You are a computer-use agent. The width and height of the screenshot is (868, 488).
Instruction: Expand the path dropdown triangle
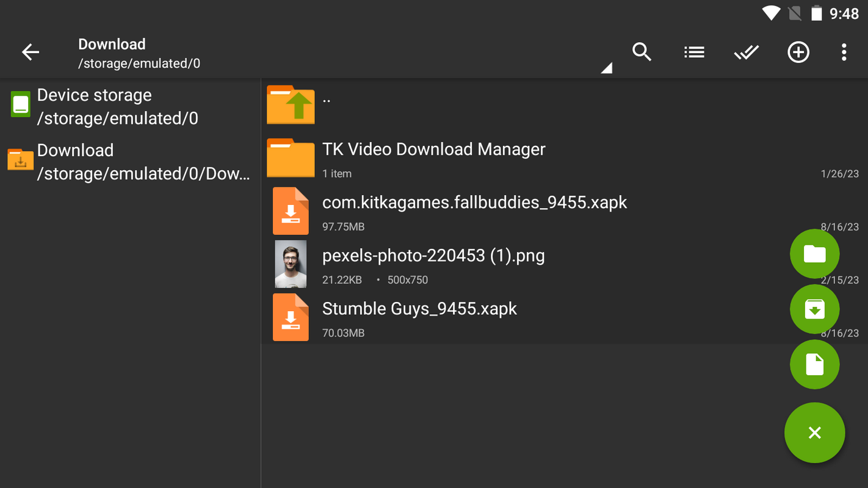point(606,68)
